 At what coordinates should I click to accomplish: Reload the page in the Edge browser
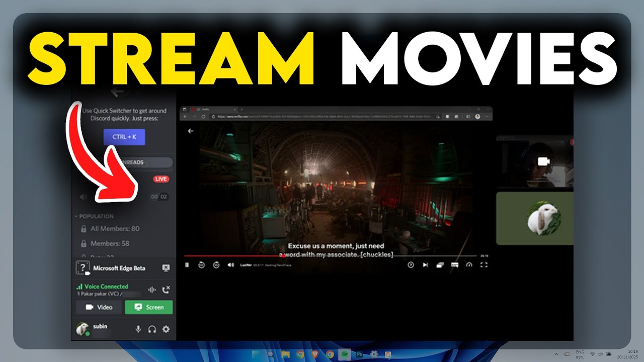point(203,116)
